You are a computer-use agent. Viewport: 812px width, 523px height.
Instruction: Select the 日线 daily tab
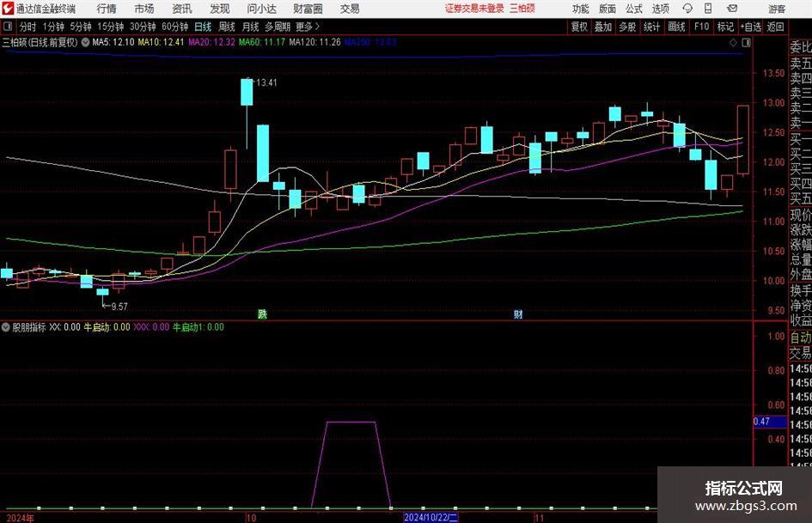point(203,27)
